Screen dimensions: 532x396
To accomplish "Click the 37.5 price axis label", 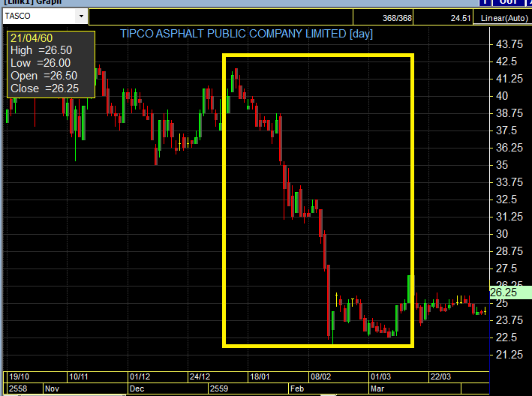I will pyautogui.click(x=506, y=130).
